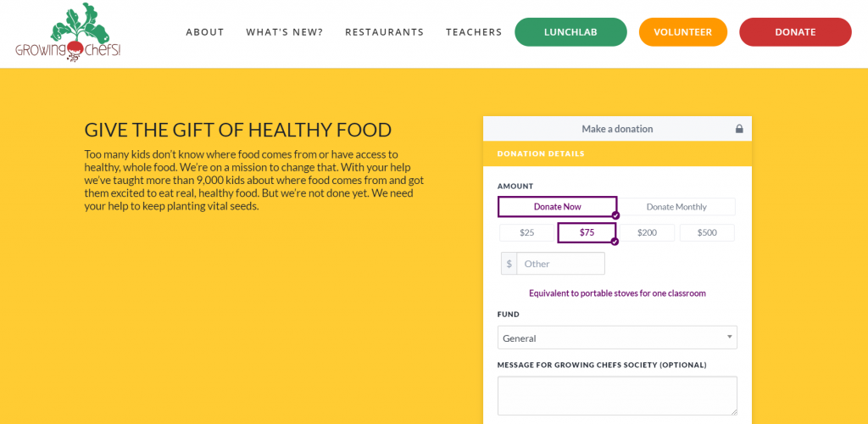Click the Other amount input field
Image resolution: width=868 pixels, height=424 pixels.
click(561, 264)
